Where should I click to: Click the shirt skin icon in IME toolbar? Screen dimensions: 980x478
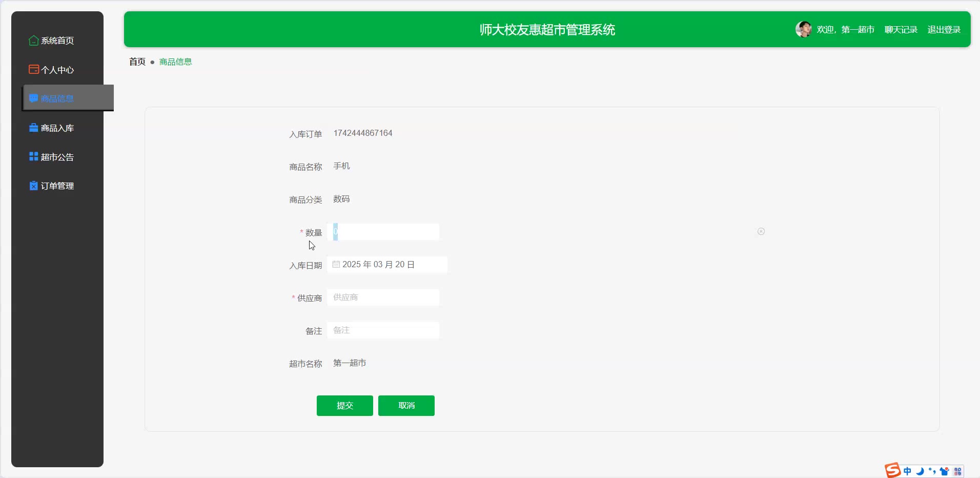pyautogui.click(x=944, y=471)
